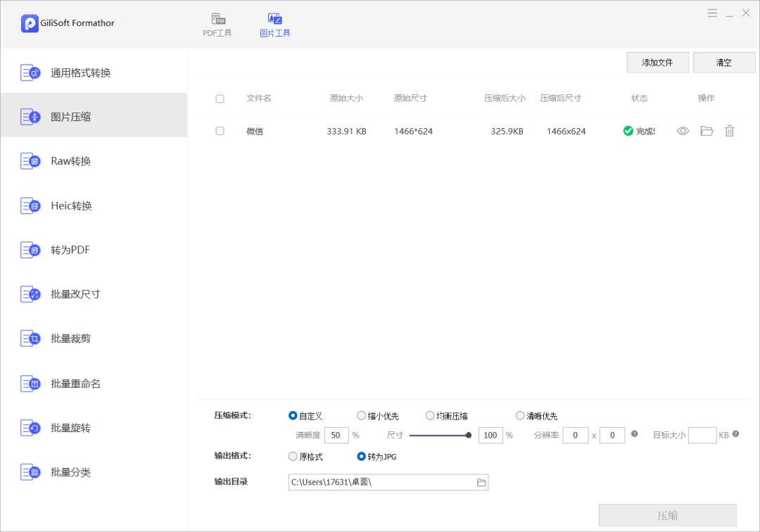The image size is (760, 532).
Task: Click the GiliSoft Formathor logo icon
Action: (x=30, y=23)
